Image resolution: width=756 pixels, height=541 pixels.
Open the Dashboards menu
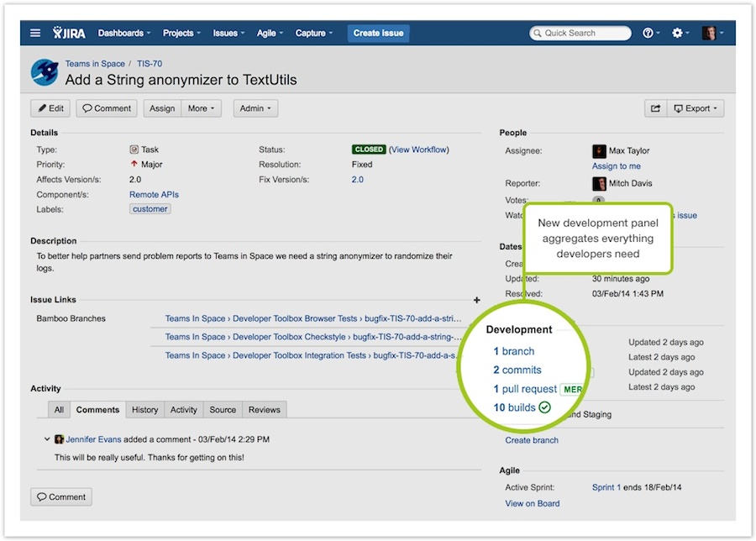tap(124, 33)
